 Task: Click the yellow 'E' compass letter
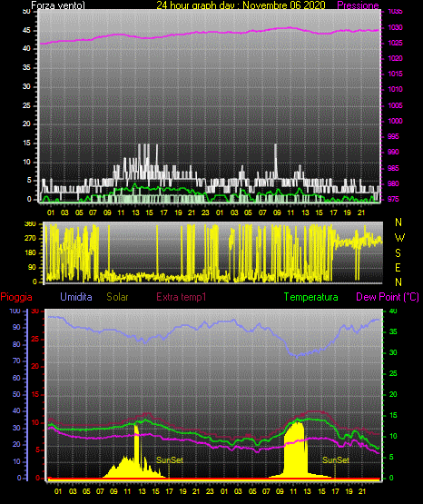[x=398, y=267]
